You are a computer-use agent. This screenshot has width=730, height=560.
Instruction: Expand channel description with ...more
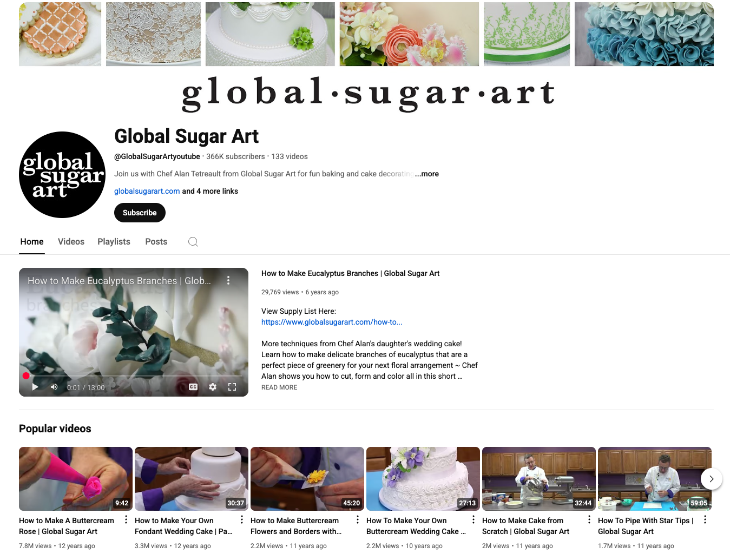click(427, 174)
